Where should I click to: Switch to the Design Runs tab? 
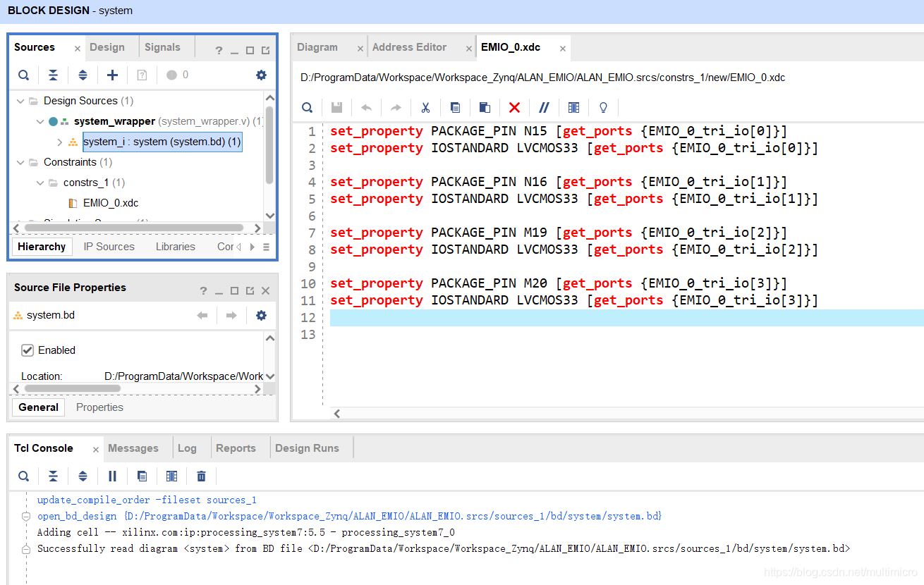coord(307,448)
